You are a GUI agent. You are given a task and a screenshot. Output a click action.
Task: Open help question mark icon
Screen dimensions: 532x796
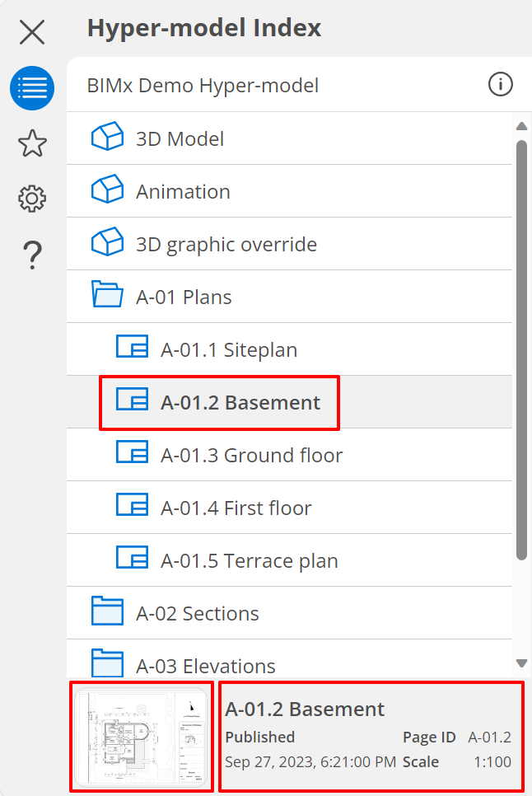32,255
